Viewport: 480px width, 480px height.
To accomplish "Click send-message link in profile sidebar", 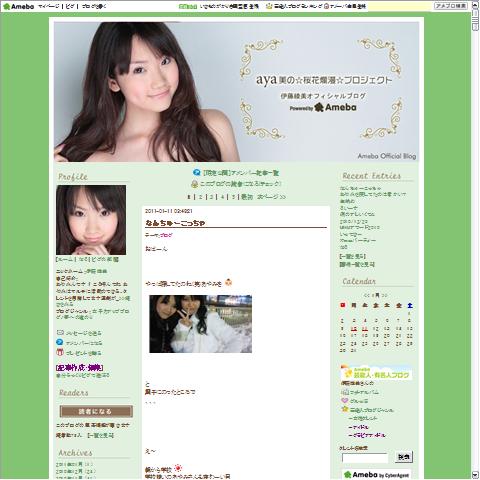I will pyautogui.click(x=83, y=333).
